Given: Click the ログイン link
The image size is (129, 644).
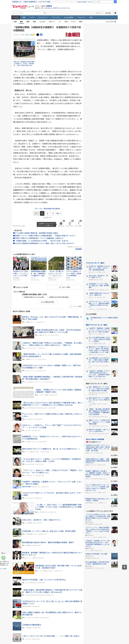Looking at the screenshot, I should 38,8.
